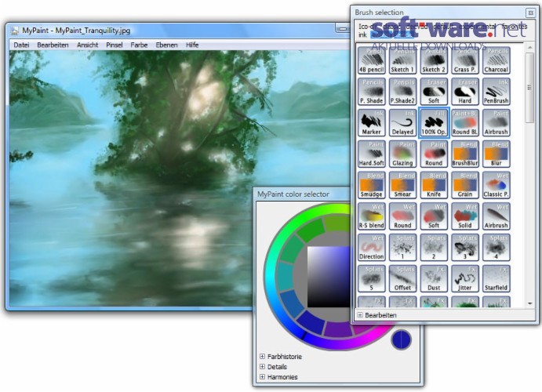Pick the Round BL paint brush
This screenshot has width=542, height=392.
pos(464,122)
